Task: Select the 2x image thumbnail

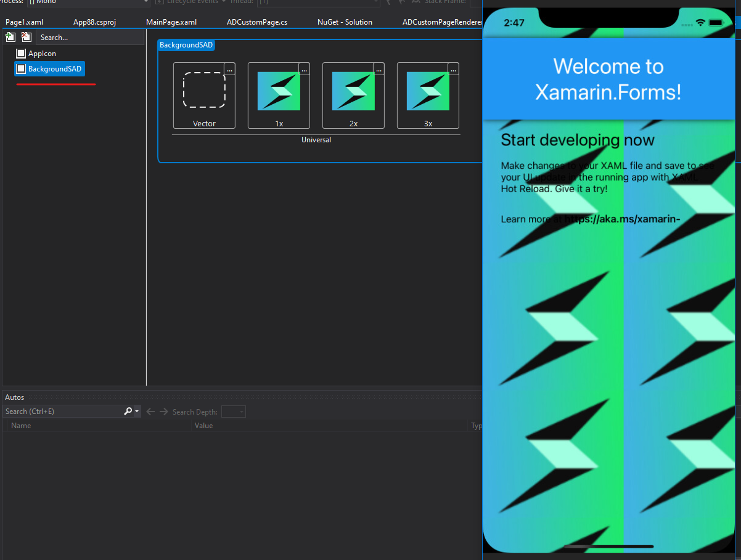Action: click(x=353, y=91)
